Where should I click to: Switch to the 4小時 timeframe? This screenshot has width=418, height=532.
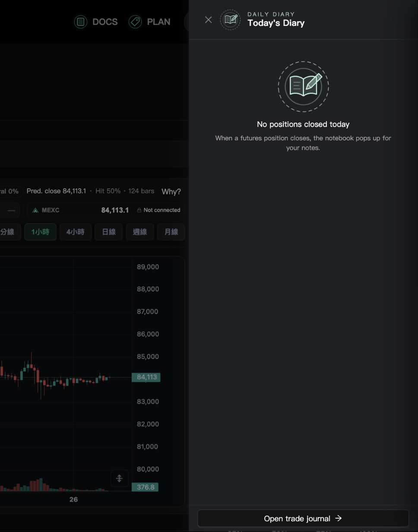pyautogui.click(x=75, y=232)
